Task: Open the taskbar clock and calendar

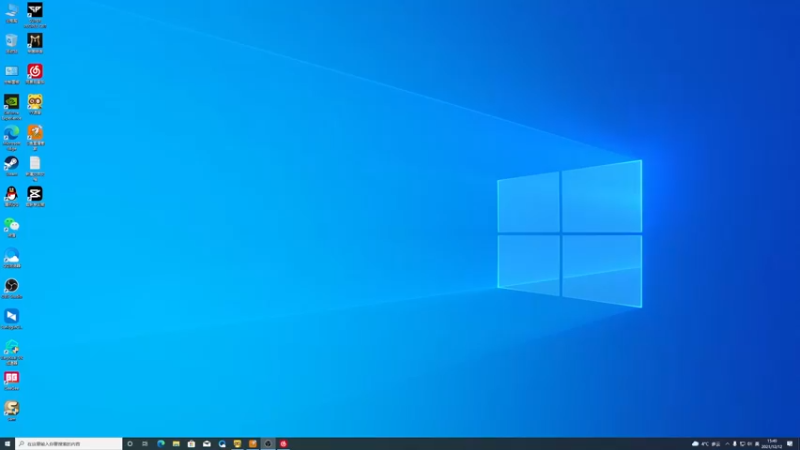Action: pos(772,444)
